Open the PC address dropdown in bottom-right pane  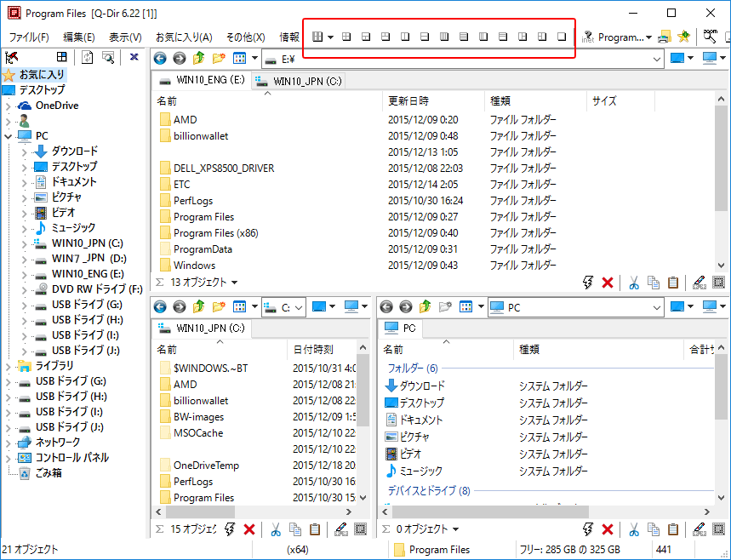tap(656, 308)
